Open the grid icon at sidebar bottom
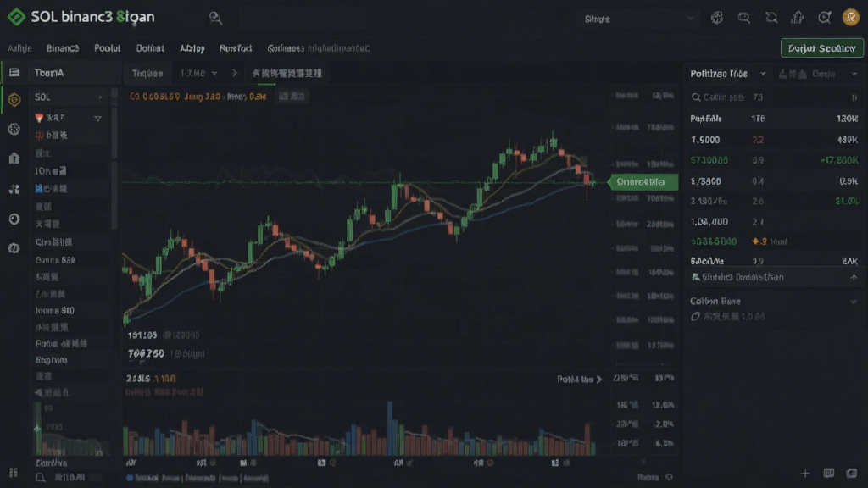Screen dimensions: 868x488 (14, 473)
